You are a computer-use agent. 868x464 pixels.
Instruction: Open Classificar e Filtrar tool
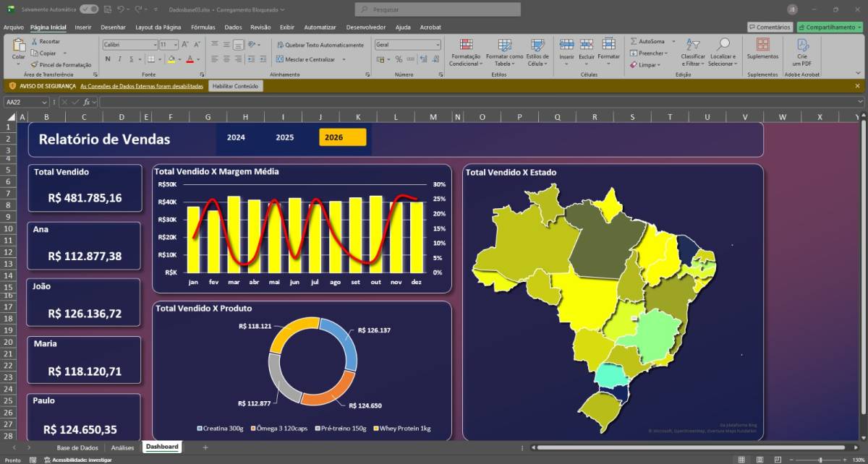pyautogui.click(x=693, y=52)
